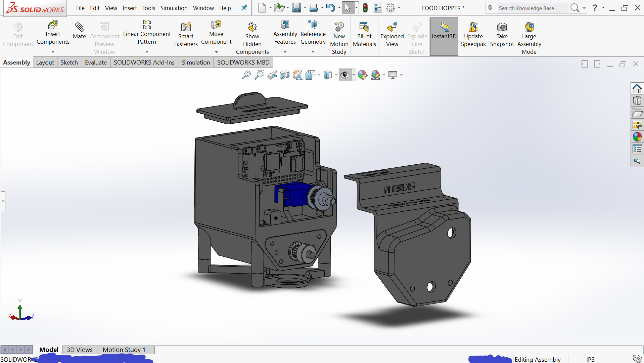Open SOLIDWORKS Forum task pane icon
Viewport: 644px width, 363px height.
point(637,161)
